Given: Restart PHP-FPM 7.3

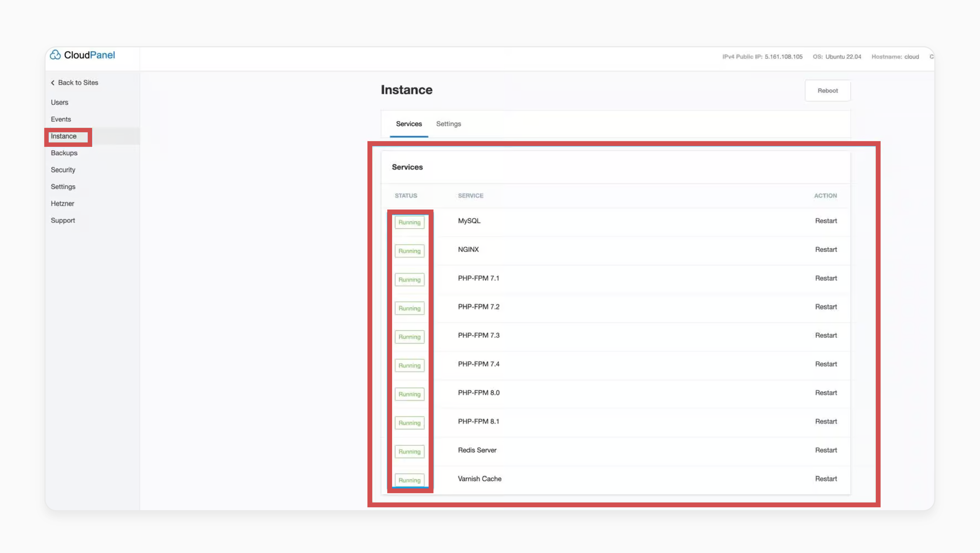Looking at the screenshot, I should (826, 335).
